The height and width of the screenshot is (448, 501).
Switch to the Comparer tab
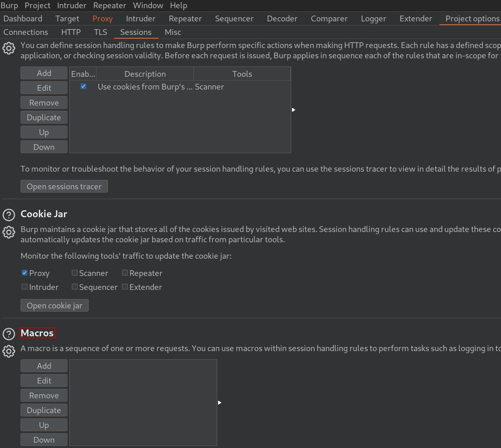point(329,18)
